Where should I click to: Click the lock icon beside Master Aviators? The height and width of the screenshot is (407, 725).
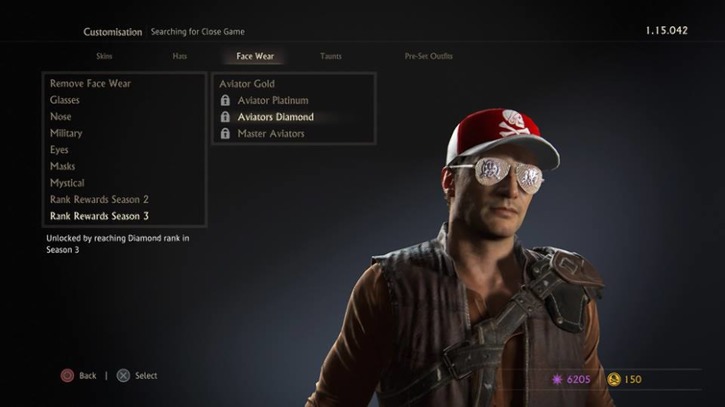point(225,133)
